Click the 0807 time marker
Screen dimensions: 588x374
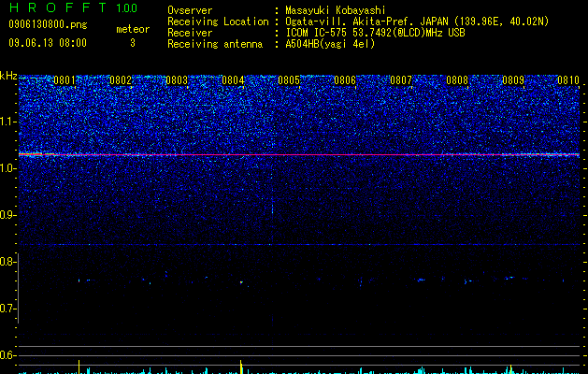401,80
